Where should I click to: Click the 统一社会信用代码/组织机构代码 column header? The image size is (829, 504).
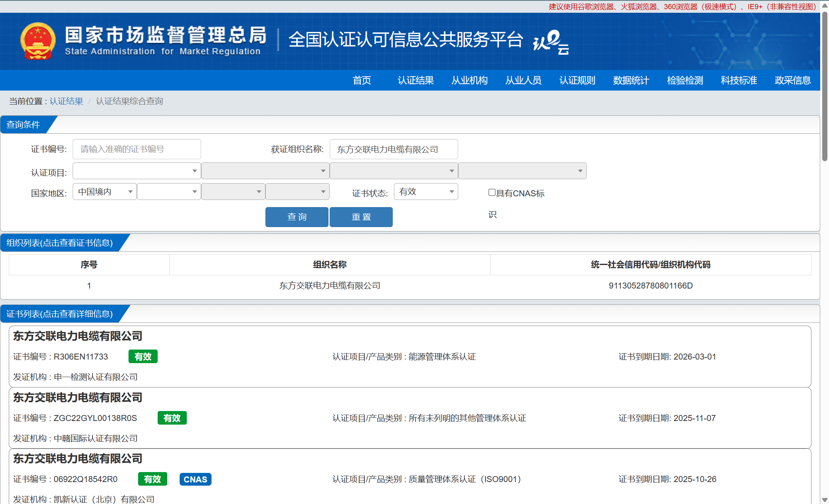[651, 265]
